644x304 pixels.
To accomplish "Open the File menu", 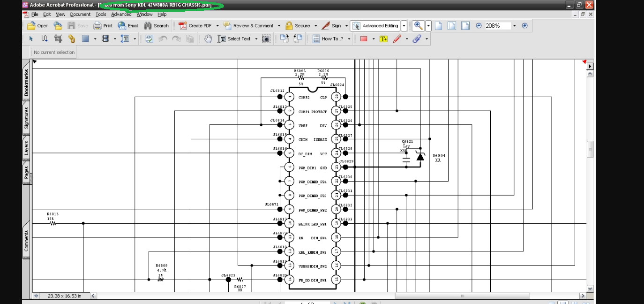I will (x=35, y=15).
